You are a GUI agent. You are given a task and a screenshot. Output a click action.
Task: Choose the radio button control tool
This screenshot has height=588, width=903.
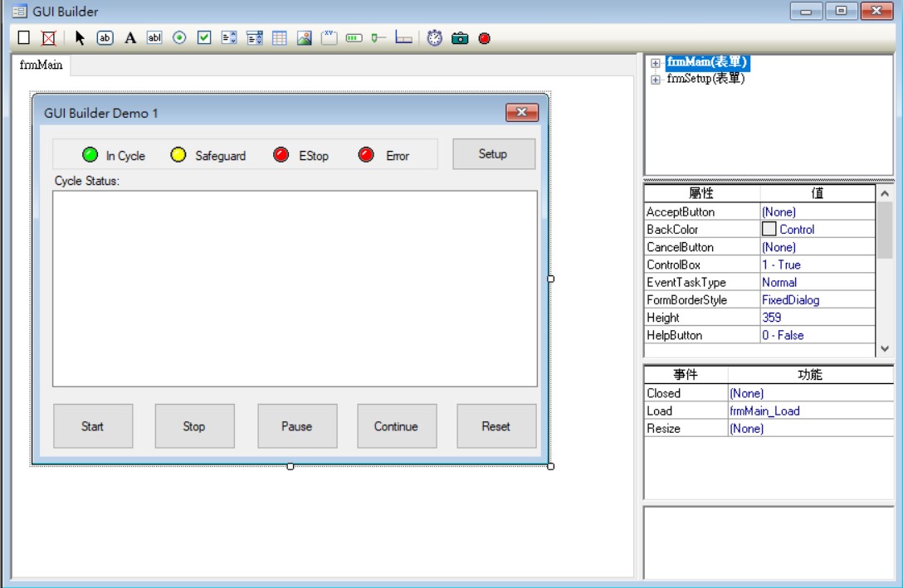179,38
